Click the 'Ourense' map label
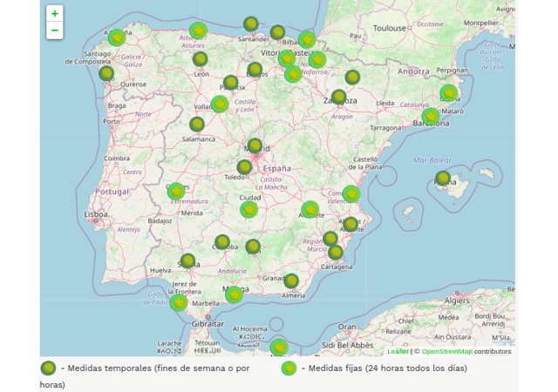Screen dimensions: 558x392 pos(133,84)
